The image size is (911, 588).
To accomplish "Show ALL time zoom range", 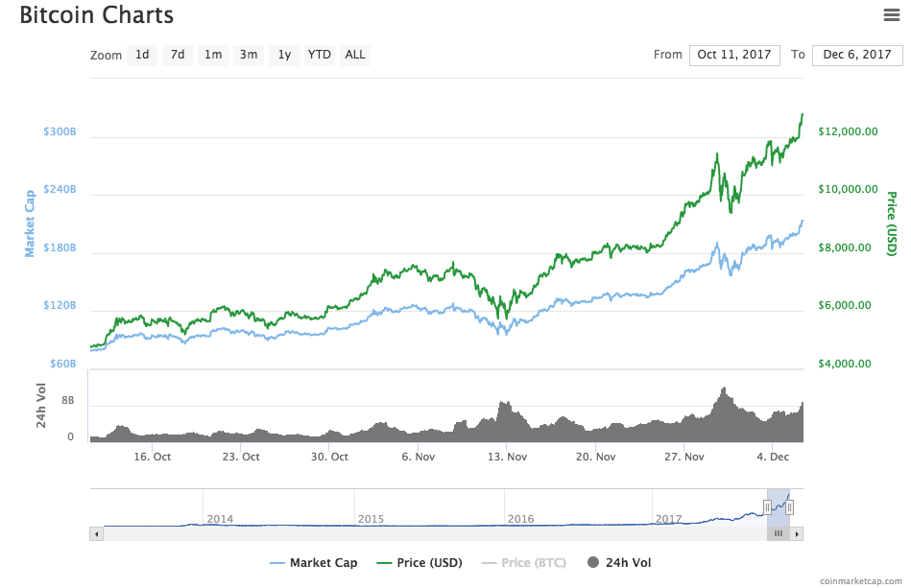I will point(355,55).
